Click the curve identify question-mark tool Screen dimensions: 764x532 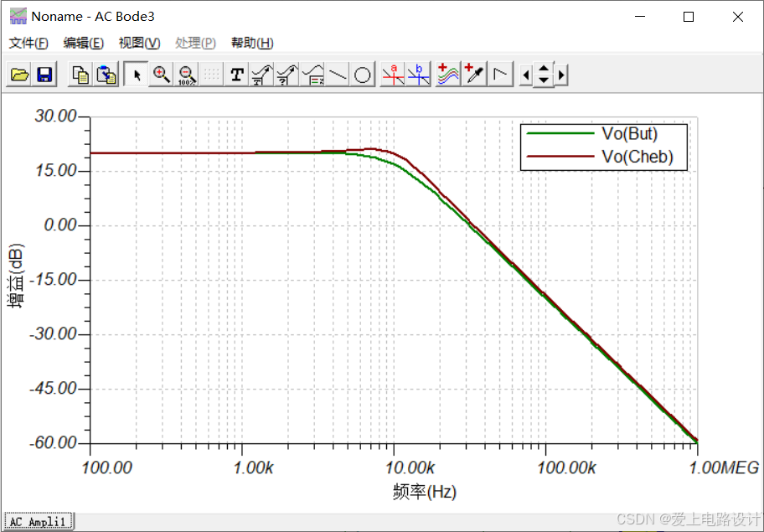287,75
